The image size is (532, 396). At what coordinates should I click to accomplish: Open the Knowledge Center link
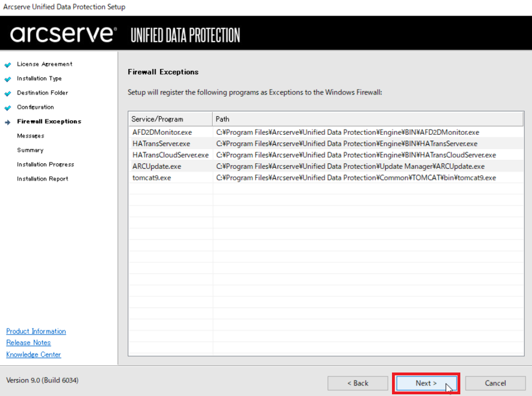click(34, 355)
